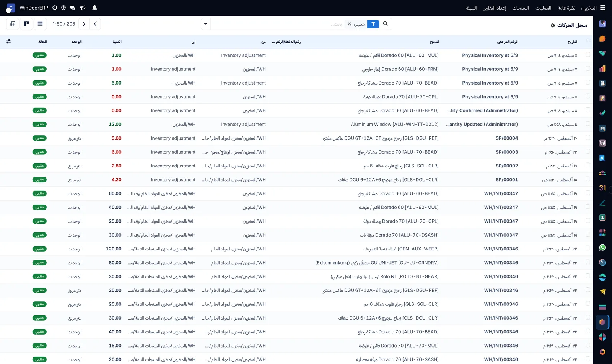Remove the منتهي filter tag
This screenshot has width=612, height=364.
pyautogui.click(x=349, y=24)
